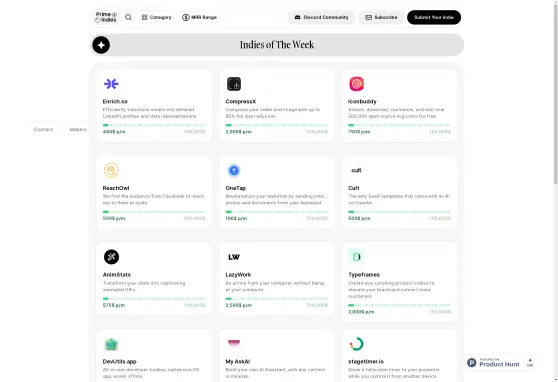Join the Discord Community
Viewport: 558px width, 382px height.
[x=321, y=17]
